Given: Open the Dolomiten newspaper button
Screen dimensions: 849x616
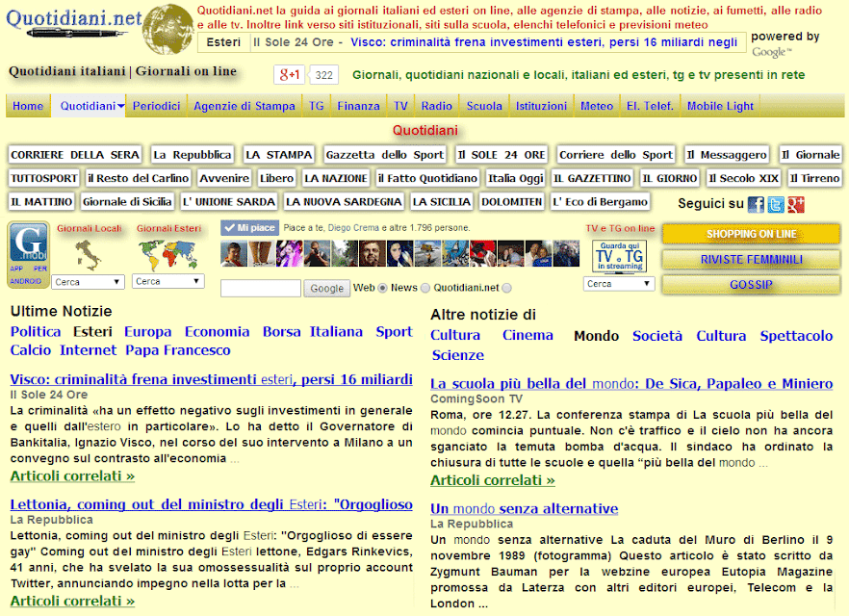Looking at the screenshot, I should pyautogui.click(x=512, y=202).
